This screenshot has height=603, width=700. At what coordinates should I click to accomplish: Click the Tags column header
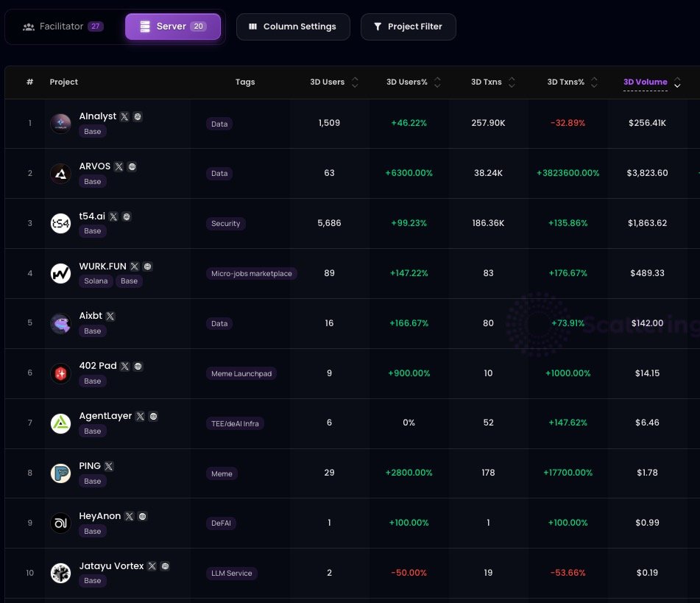[x=245, y=82]
